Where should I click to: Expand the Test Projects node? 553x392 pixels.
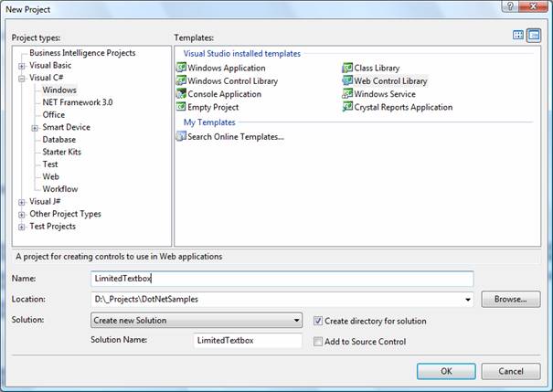22,227
